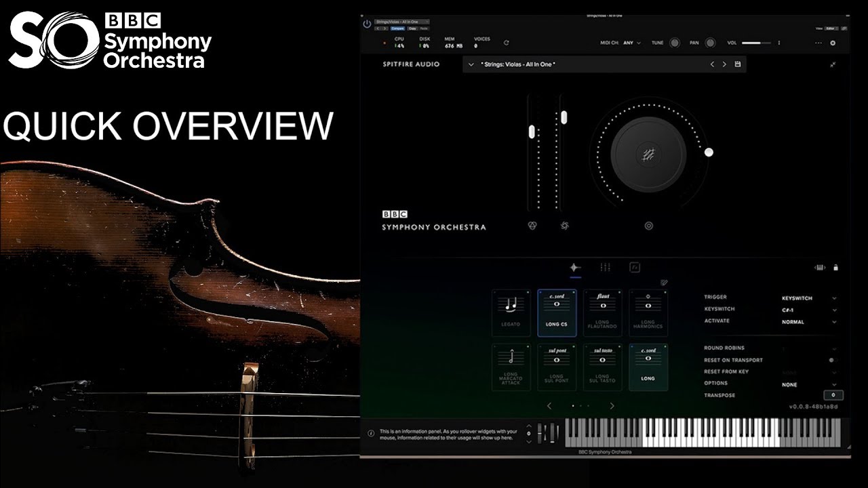Viewport: 868px width, 488px height.
Task: Click the padlock icon above the articulation settings
Action: coord(835,268)
